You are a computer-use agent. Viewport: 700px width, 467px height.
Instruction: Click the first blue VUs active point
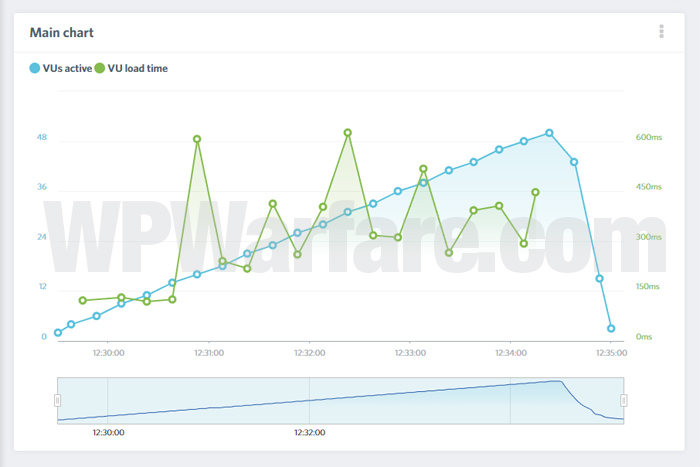(x=58, y=333)
